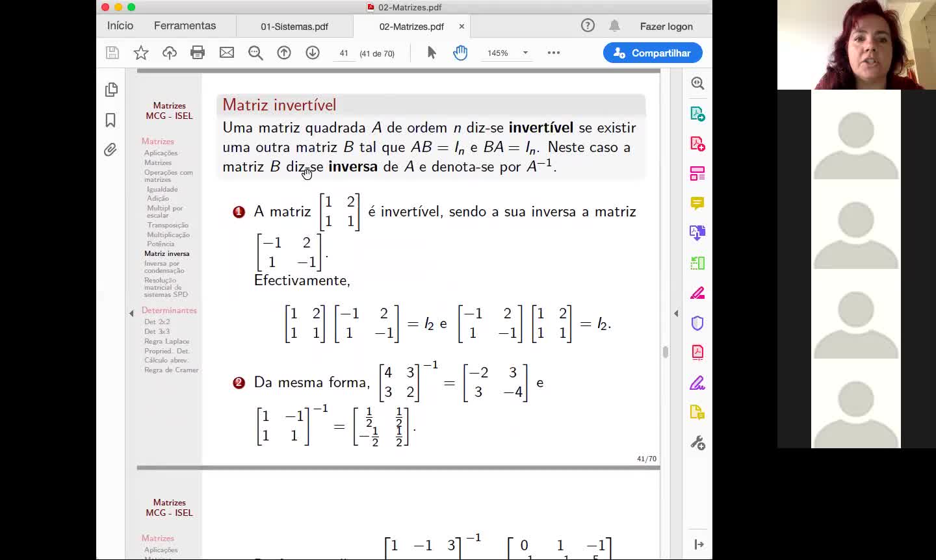Click the save (floppy disk) icon
The image size is (936, 560).
tap(112, 53)
